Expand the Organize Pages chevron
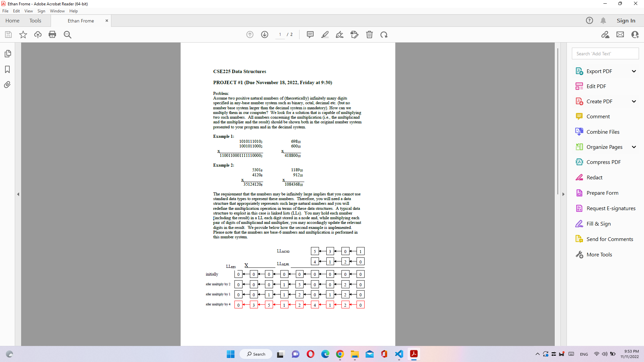 pos(634,147)
